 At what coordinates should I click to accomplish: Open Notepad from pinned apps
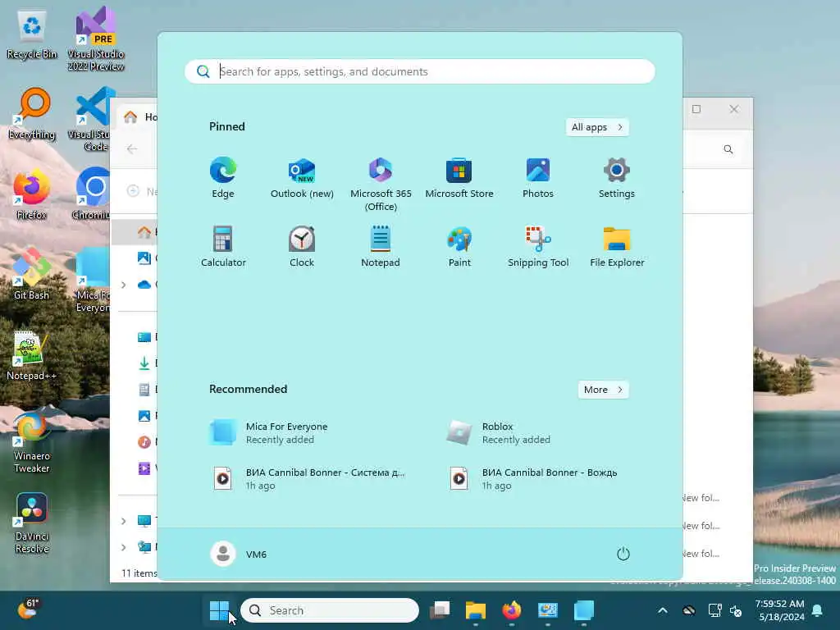point(381,247)
